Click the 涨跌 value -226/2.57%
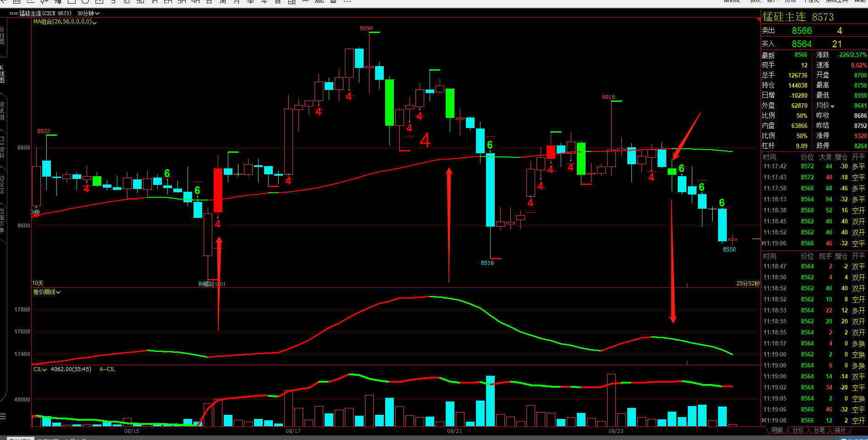Screen dimensions: 868x440 (x=852, y=55)
